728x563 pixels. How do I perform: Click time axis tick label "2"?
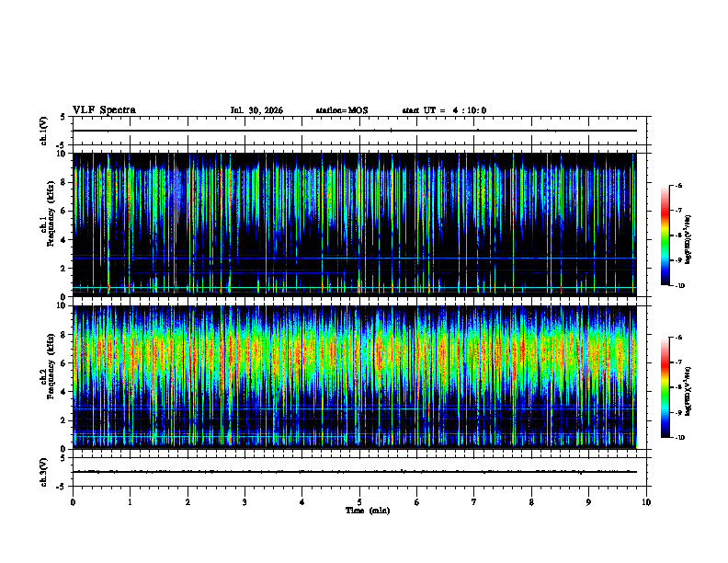click(188, 502)
